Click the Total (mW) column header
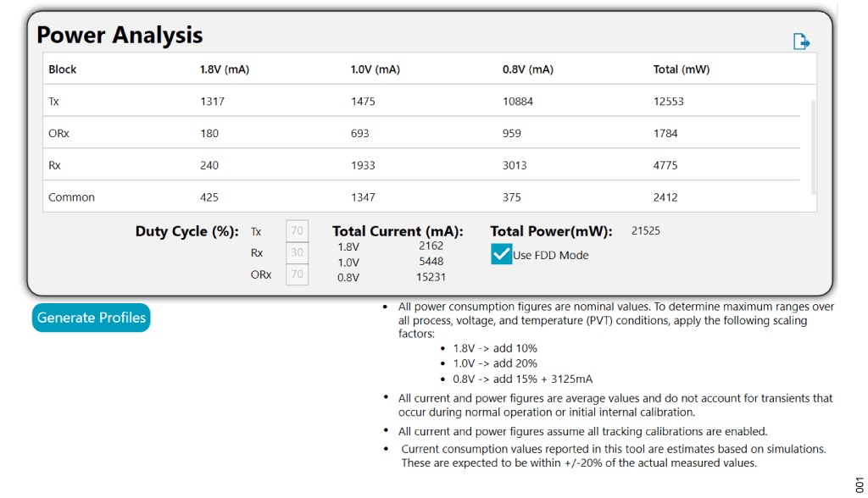868x498 pixels. pos(682,69)
